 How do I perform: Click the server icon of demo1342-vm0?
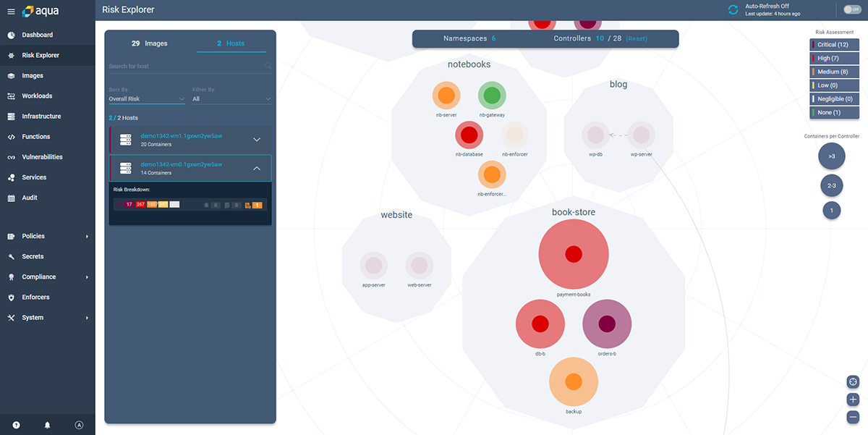[126, 168]
